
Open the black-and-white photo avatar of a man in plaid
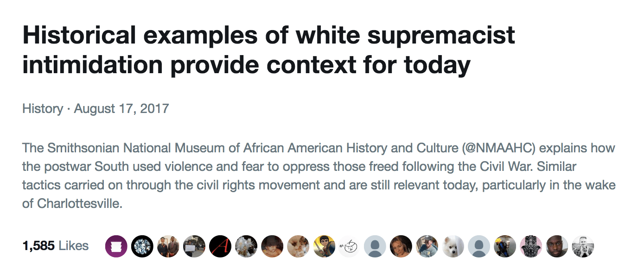pos(583,246)
